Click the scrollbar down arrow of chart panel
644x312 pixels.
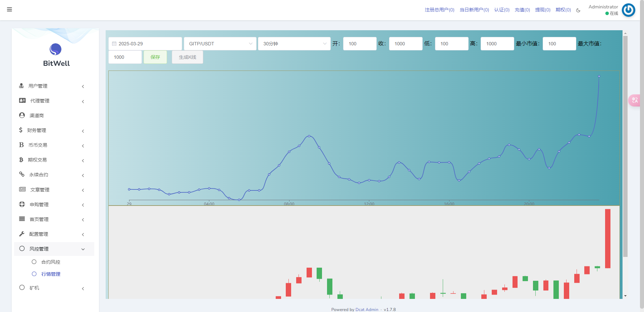pyautogui.click(x=625, y=296)
